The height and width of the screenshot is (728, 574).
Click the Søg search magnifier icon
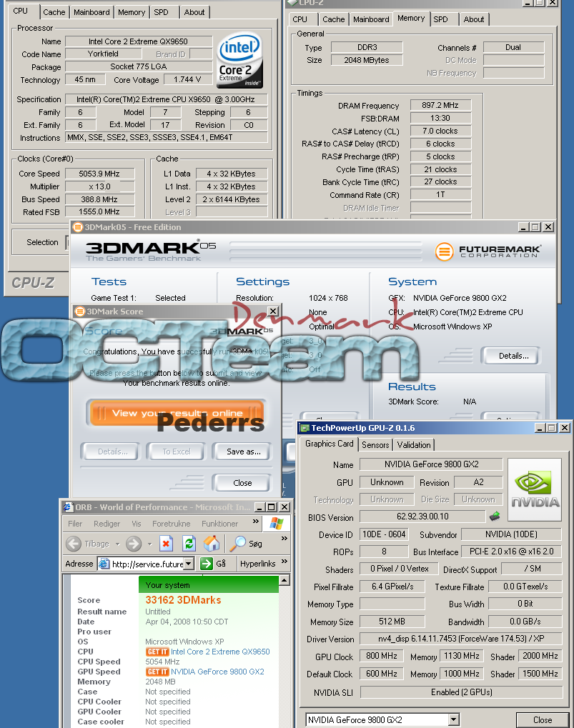tap(238, 543)
